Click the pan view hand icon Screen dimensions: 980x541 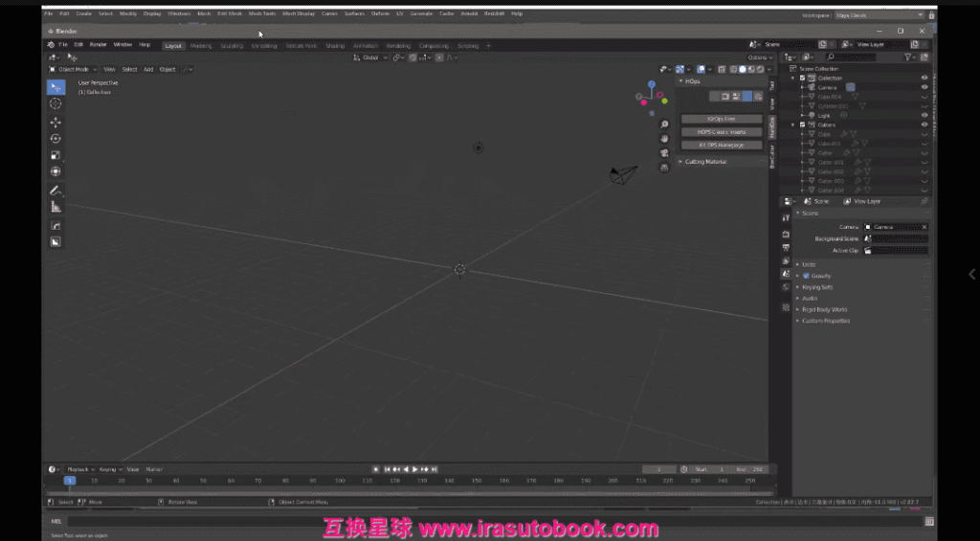pyautogui.click(x=664, y=139)
